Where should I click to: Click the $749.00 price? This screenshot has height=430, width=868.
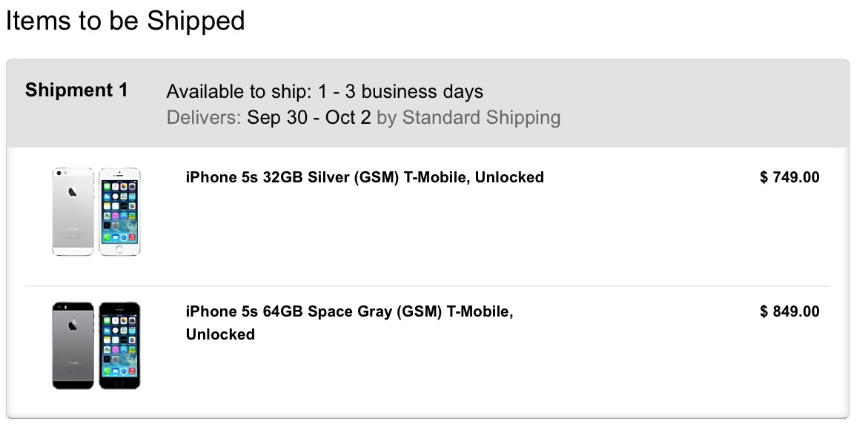(x=789, y=177)
